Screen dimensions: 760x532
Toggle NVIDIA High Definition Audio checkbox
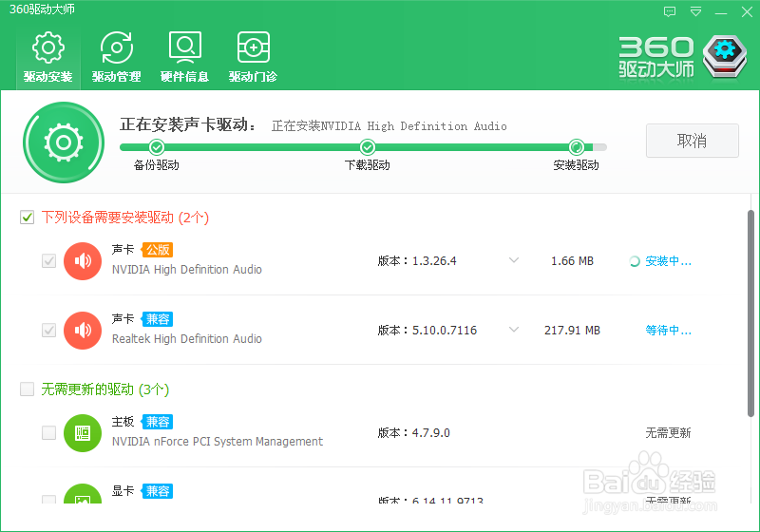(49, 261)
